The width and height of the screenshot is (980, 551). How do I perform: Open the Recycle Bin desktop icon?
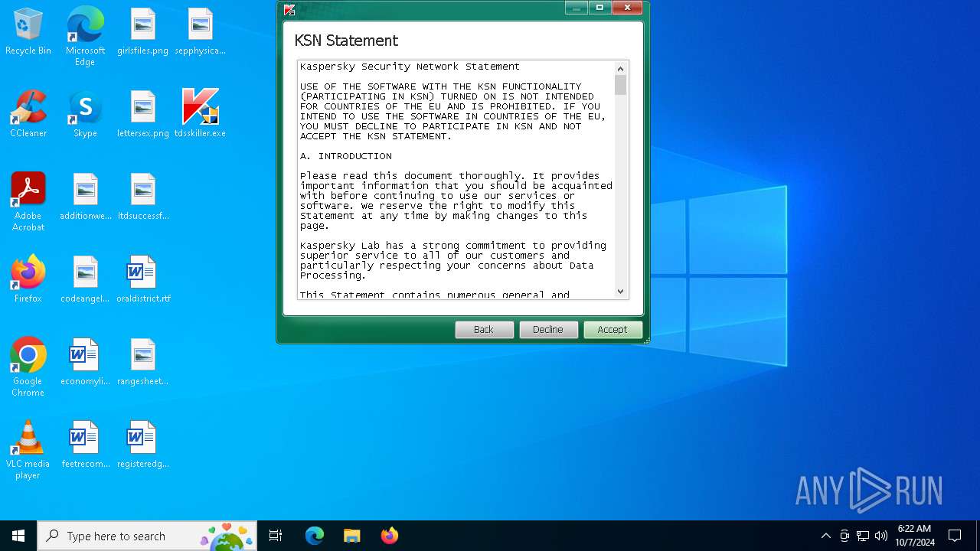28,32
